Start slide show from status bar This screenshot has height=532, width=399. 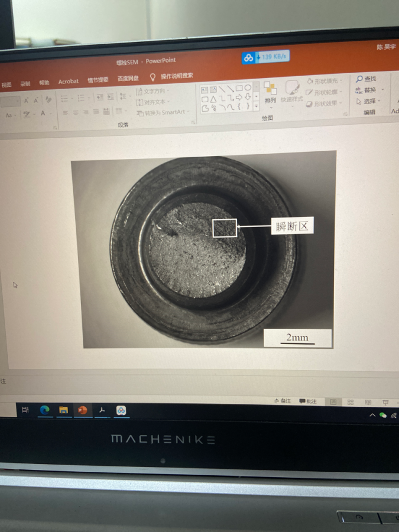(x=385, y=403)
